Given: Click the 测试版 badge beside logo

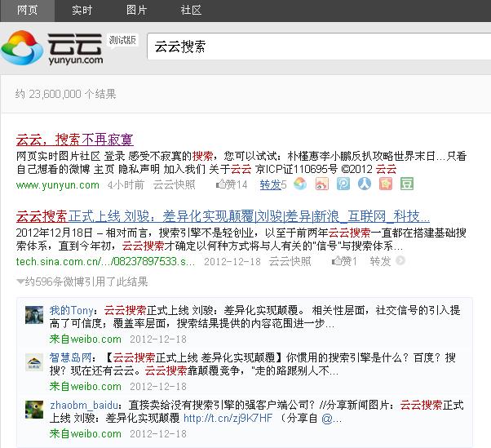Looking at the screenshot, I should pos(122,40).
